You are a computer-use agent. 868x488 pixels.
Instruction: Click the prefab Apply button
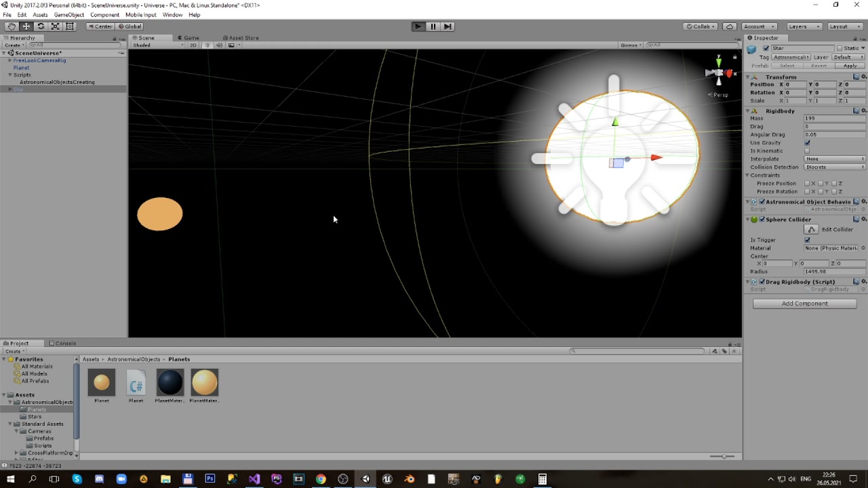(850, 66)
